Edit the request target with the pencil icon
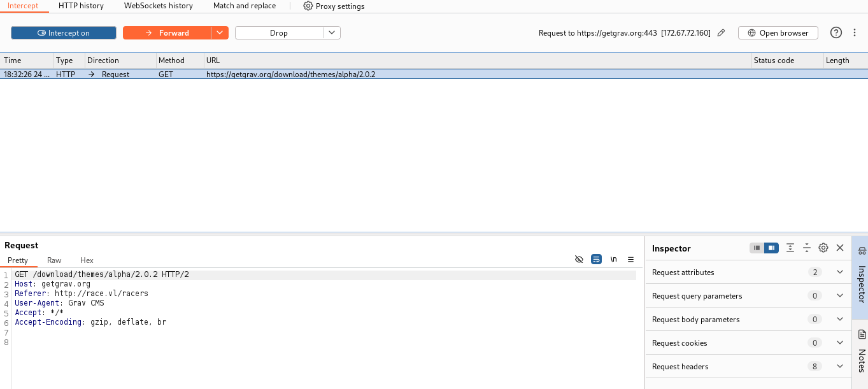This screenshot has width=868, height=389. coord(721,33)
